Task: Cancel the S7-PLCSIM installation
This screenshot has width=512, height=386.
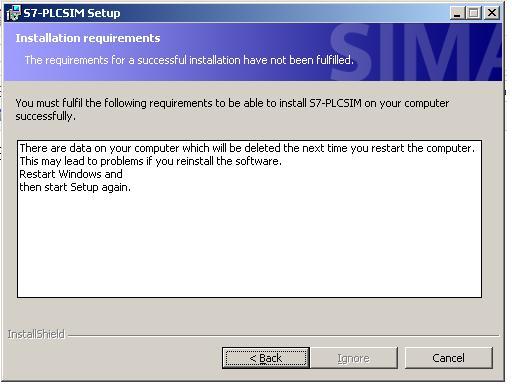Action: (448, 358)
